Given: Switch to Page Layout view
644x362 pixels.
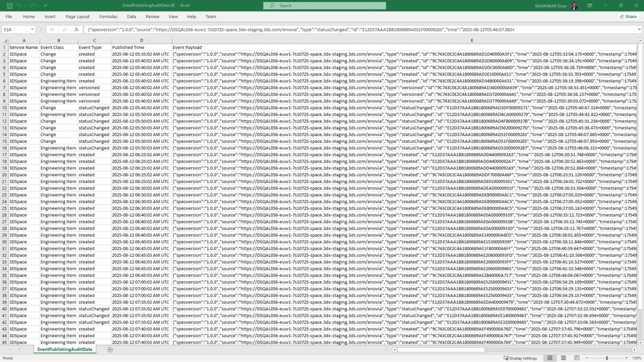Looking at the screenshot, I should (x=563, y=358).
